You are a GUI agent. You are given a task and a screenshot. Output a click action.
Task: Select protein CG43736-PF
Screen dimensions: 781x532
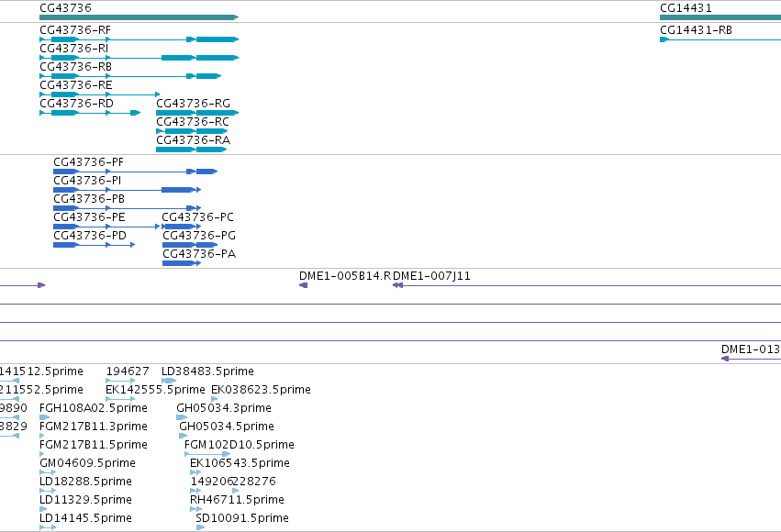tap(136, 172)
